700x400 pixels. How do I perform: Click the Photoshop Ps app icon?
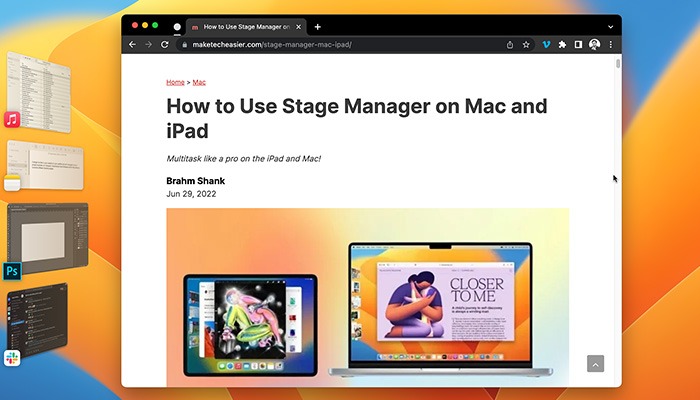12,271
